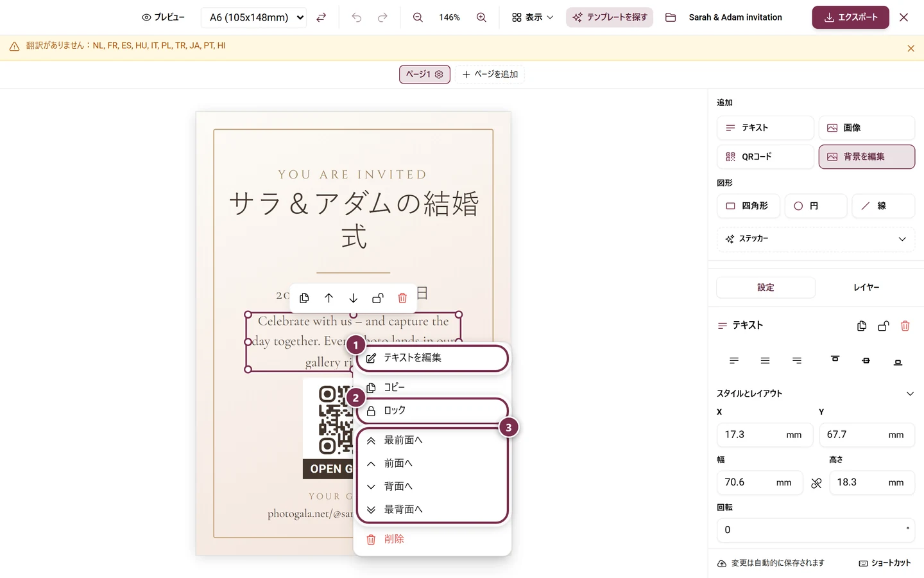Choose 削除 from context menu
924x578 pixels.
pyautogui.click(x=432, y=539)
